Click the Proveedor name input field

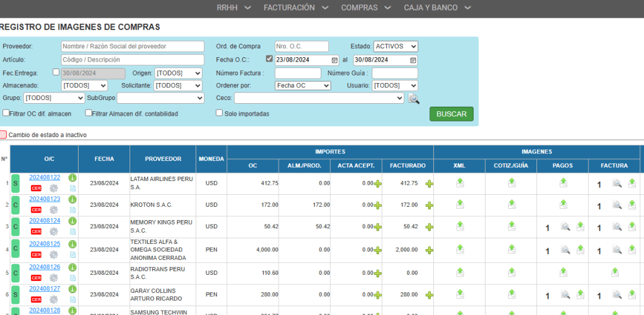click(x=133, y=47)
